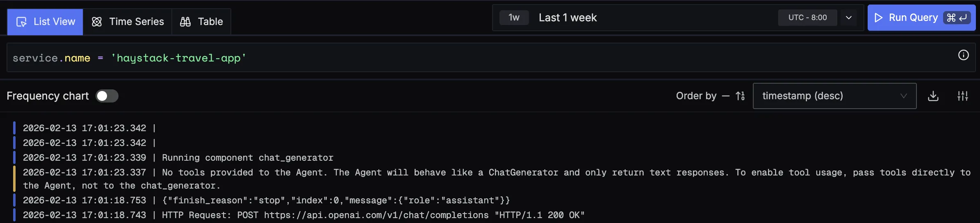Open the HTTP Request POST log entry
Viewport: 980px width, 223px height.
373,215
